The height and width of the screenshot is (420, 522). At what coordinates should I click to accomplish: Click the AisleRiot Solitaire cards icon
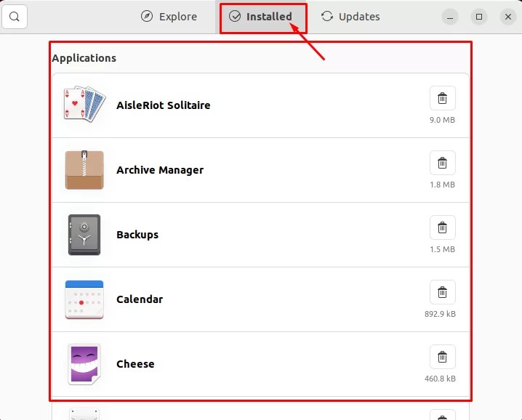[x=84, y=105]
